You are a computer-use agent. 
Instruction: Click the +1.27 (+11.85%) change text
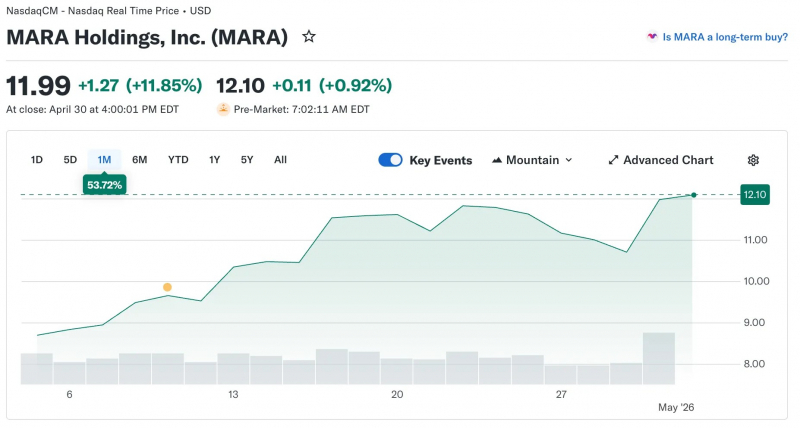(140, 85)
